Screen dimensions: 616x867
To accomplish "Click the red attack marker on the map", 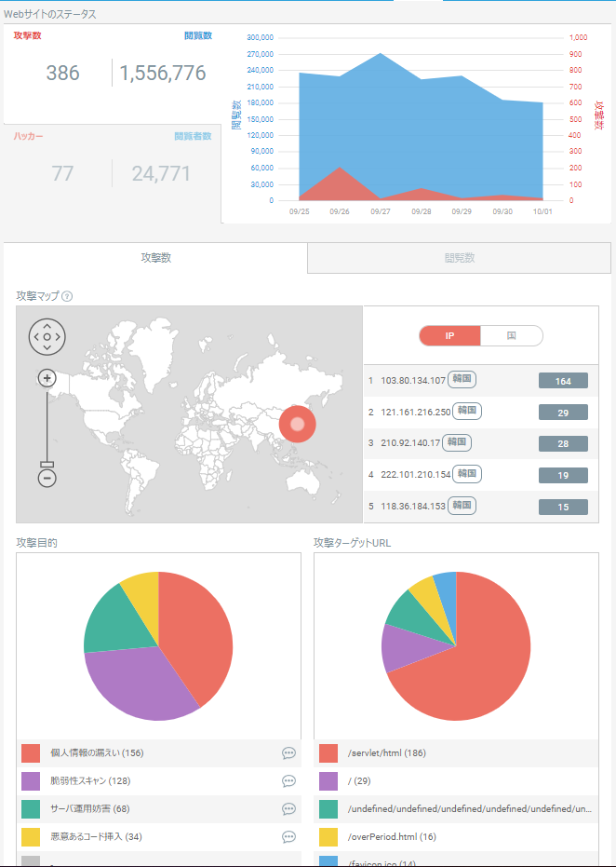I will pyautogui.click(x=297, y=424).
